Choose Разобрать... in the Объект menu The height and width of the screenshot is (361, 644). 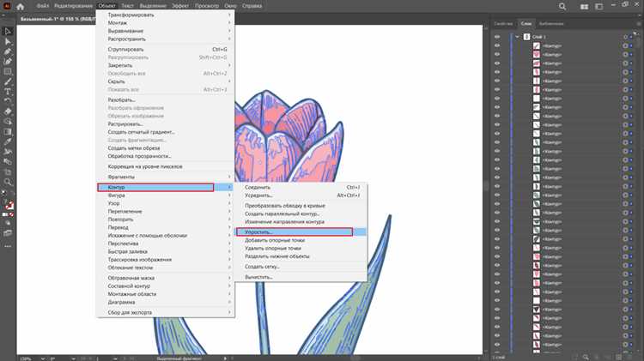(166, 100)
